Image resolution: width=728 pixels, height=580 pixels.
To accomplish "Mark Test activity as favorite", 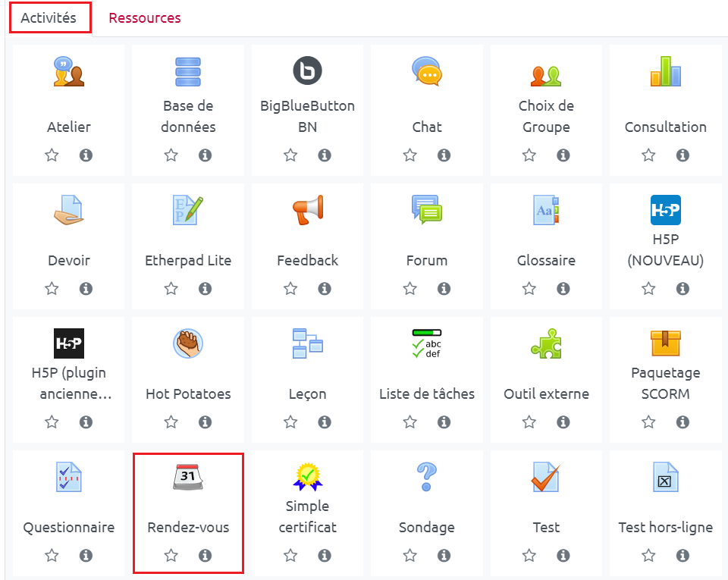I will (529, 556).
